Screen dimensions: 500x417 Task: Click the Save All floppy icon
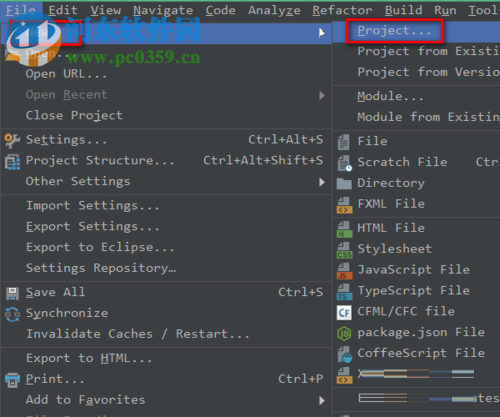(12, 293)
